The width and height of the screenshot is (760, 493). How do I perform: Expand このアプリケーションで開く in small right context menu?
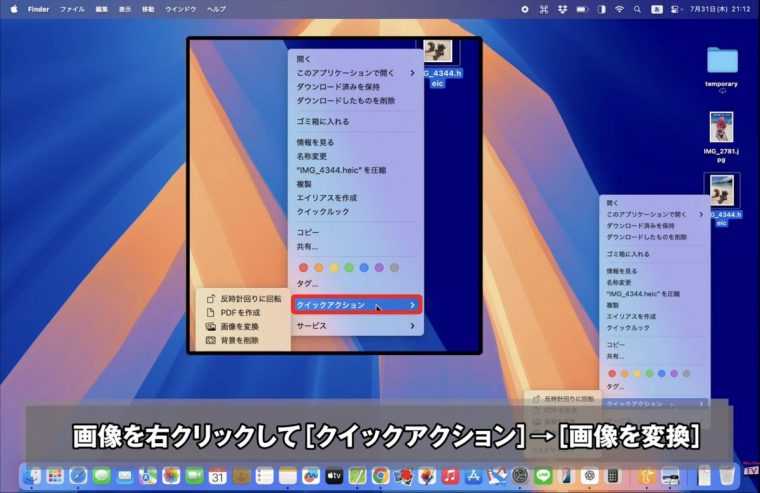click(655, 214)
